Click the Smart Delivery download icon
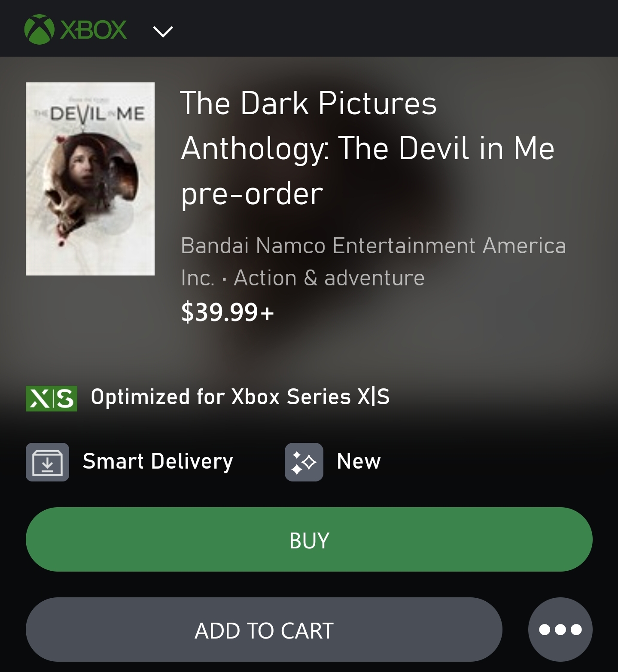 [47, 462]
